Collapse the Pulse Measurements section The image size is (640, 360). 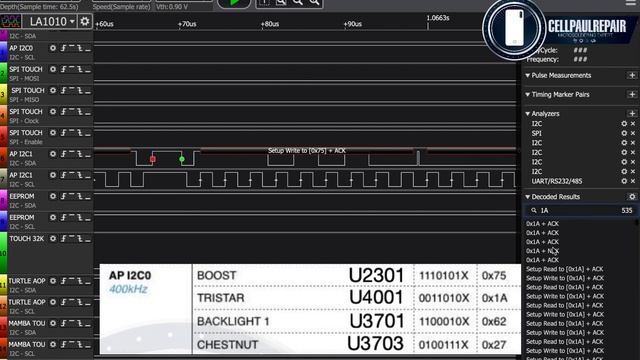click(x=527, y=76)
